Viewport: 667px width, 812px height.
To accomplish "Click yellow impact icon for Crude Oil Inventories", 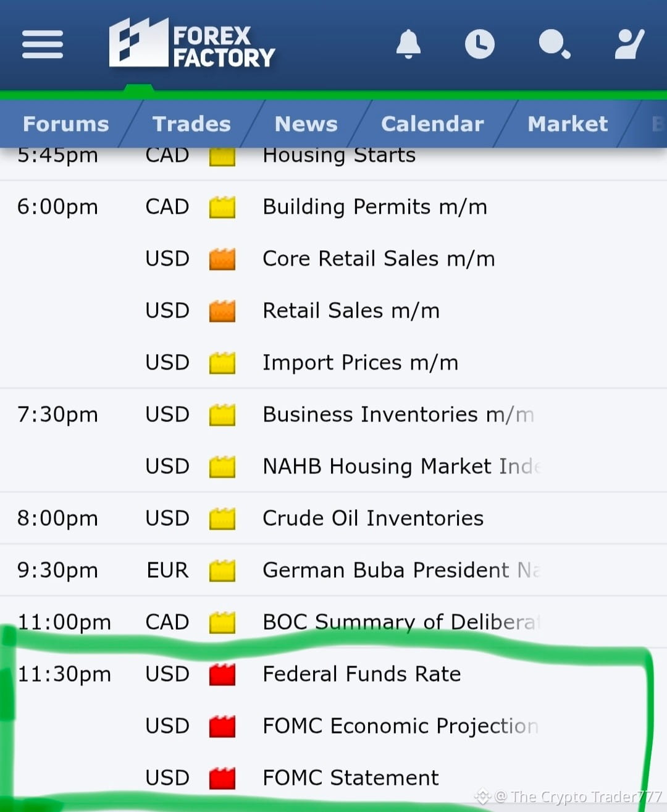I will 222,518.
